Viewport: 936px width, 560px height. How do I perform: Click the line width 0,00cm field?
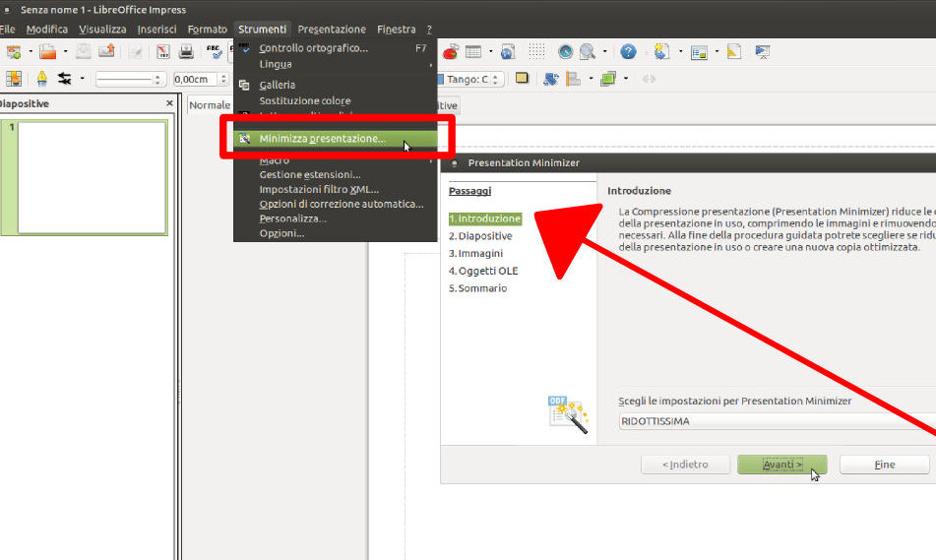click(195, 79)
